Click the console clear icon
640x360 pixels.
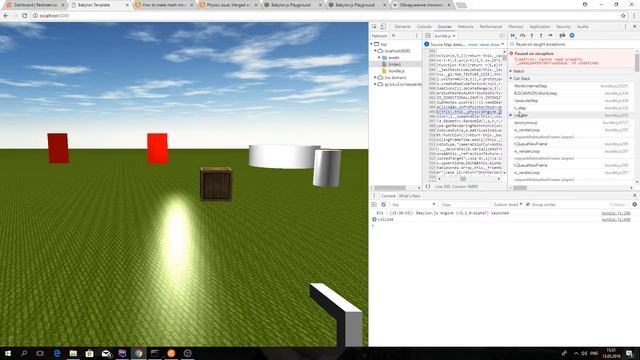(x=383, y=204)
